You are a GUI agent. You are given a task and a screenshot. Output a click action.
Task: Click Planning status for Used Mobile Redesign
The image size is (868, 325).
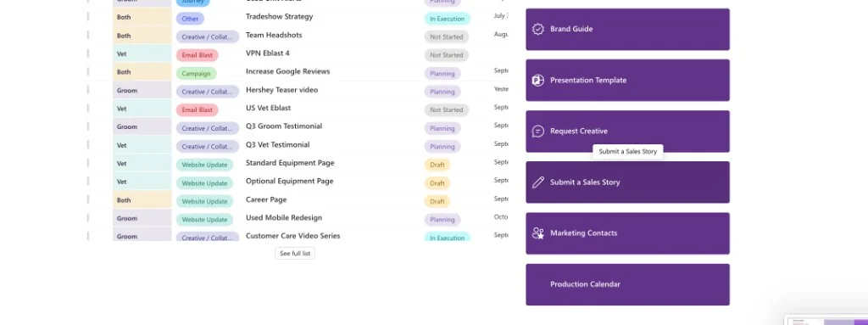(442, 220)
